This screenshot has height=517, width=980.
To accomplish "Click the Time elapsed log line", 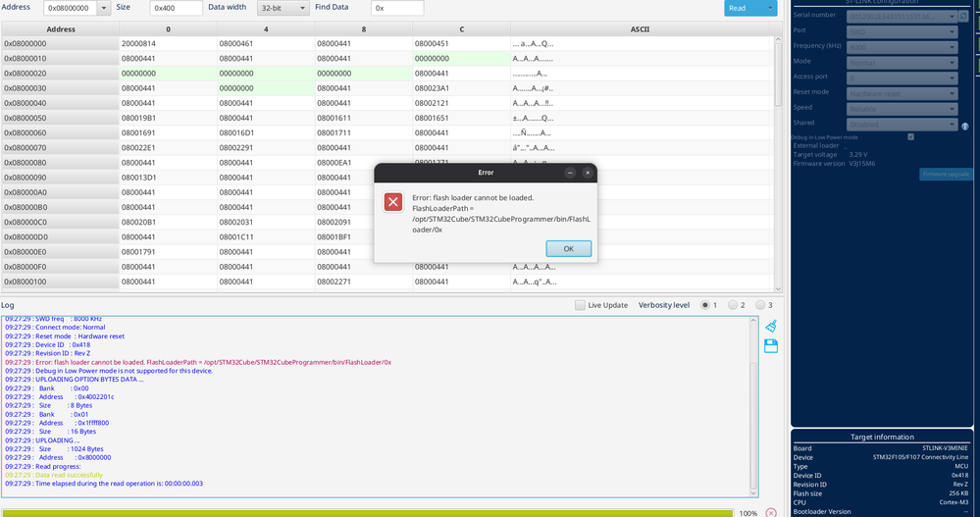I will coord(104,484).
